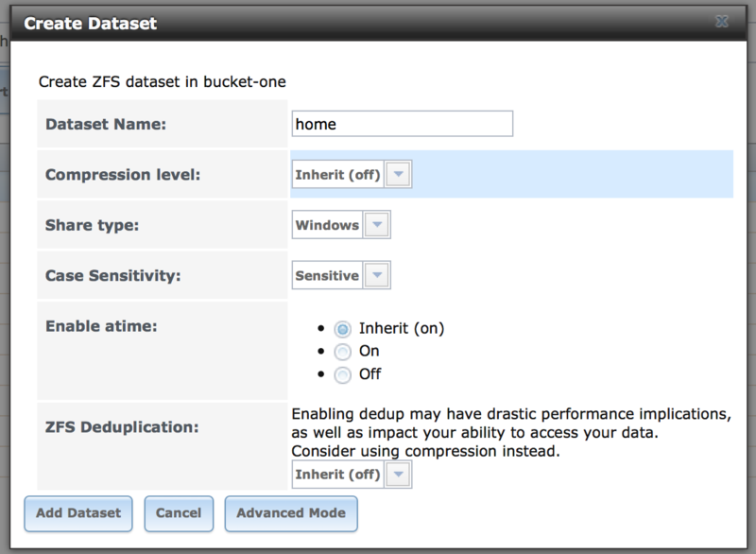The height and width of the screenshot is (554, 756).
Task: Click the ZFS Deduplication label
Action: (122, 427)
